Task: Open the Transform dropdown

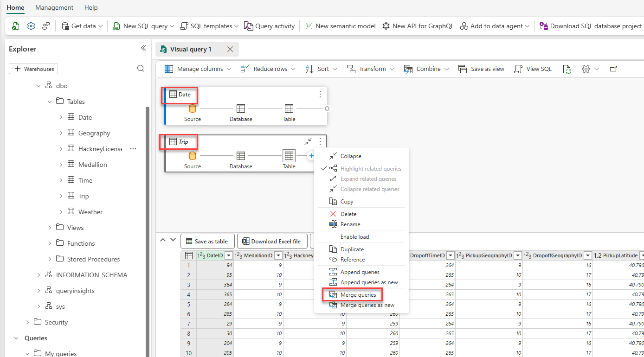Action: (x=371, y=69)
